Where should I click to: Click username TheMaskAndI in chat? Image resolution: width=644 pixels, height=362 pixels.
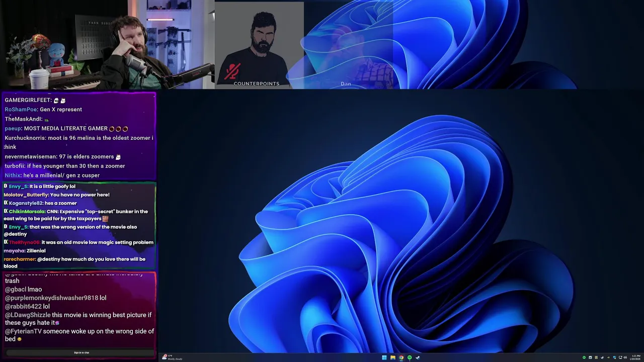[x=23, y=119]
